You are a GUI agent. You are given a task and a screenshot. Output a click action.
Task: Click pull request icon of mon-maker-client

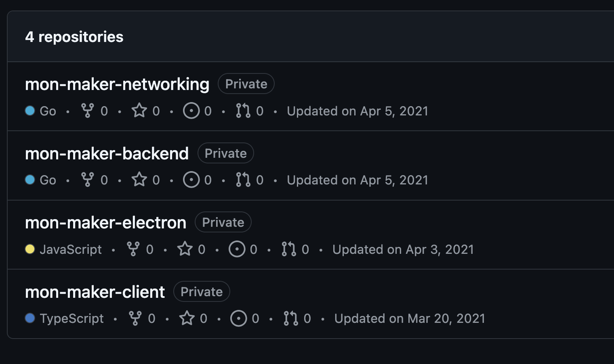point(290,318)
